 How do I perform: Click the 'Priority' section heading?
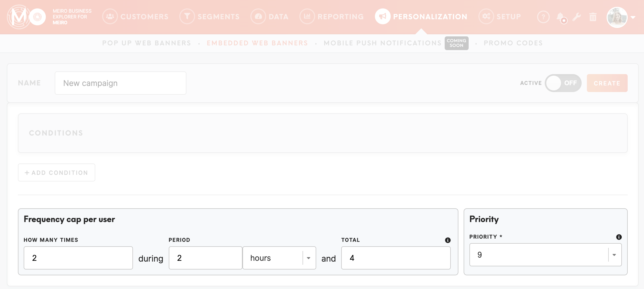coord(484,219)
